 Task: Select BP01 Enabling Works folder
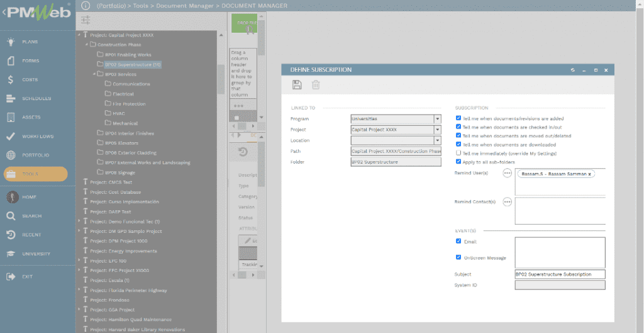point(128,55)
